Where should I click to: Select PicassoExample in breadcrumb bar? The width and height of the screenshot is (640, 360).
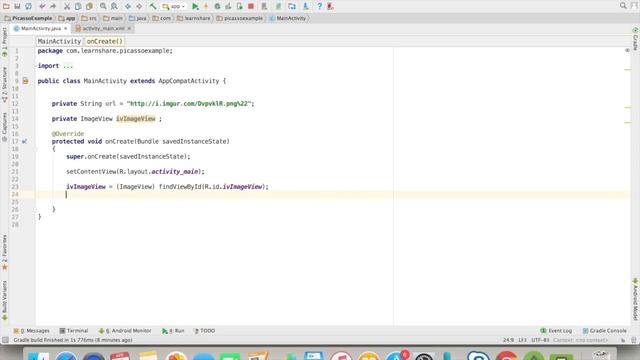pos(29,18)
